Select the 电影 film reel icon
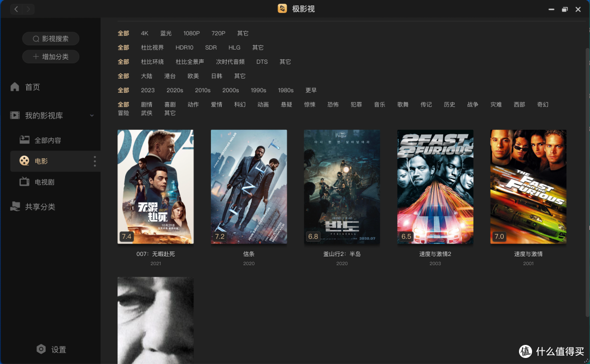590x364 pixels. pos(25,160)
